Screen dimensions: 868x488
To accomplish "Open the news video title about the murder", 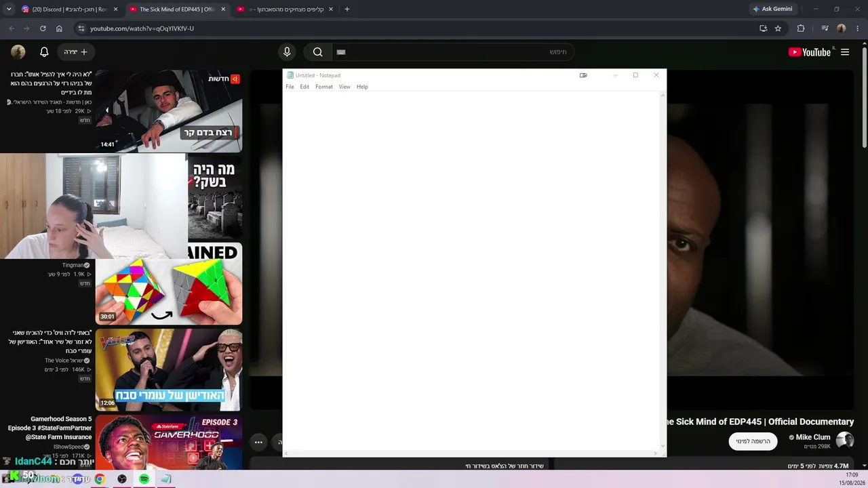I will (51, 83).
